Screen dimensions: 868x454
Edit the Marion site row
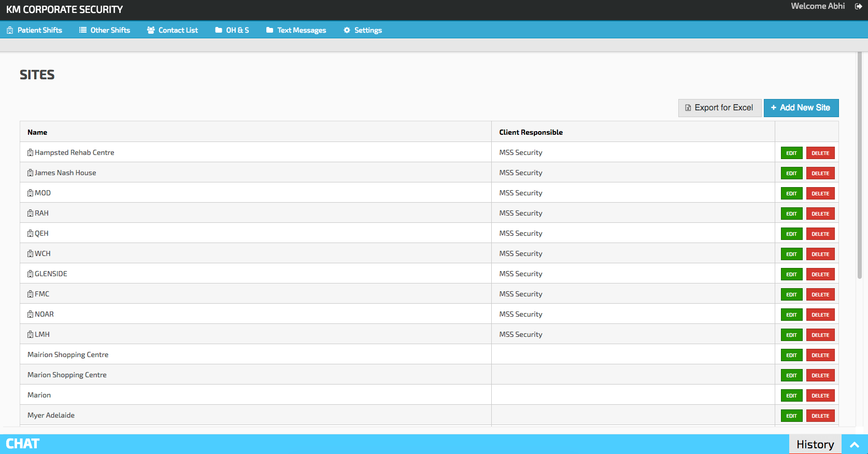[792, 395]
